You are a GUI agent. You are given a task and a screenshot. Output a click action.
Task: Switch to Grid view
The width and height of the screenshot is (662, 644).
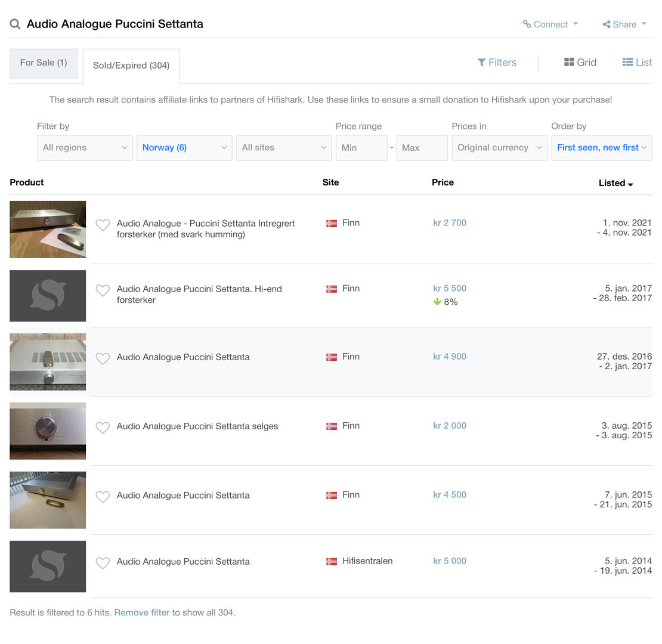click(580, 63)
